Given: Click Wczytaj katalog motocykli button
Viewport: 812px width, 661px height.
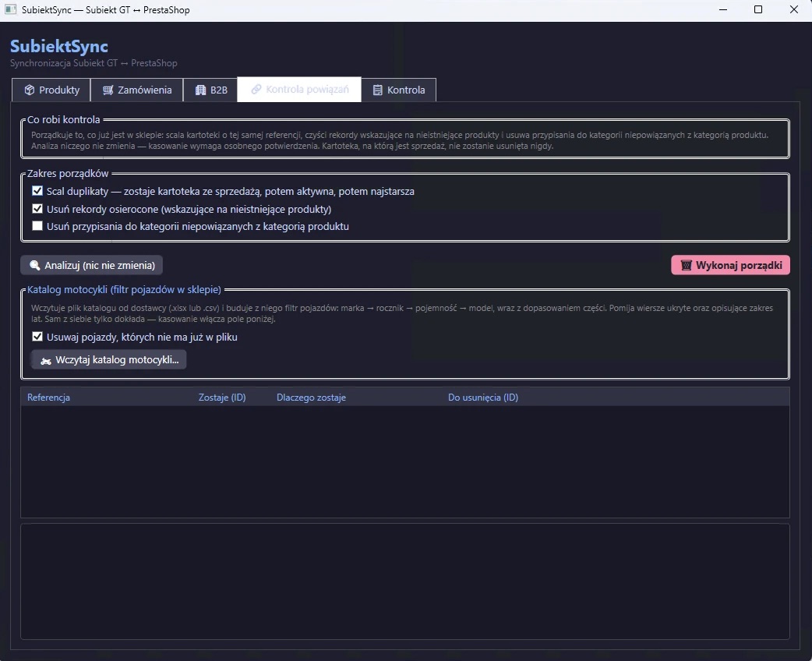Looking at the screenshot, I should 109,360.
